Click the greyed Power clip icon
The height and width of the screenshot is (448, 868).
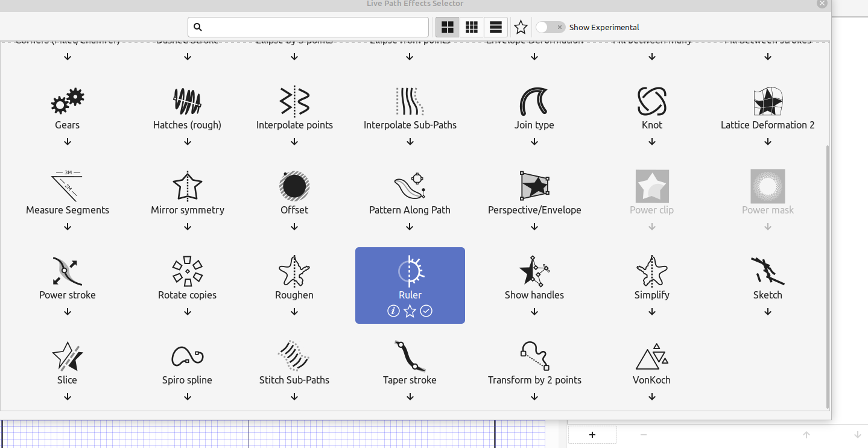coord(652,186)
